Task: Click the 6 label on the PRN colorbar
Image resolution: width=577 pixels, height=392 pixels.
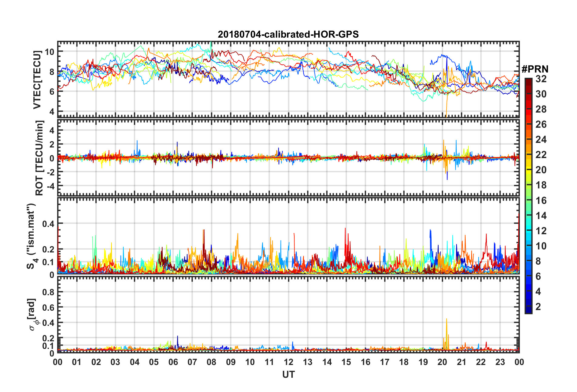Action: [538, 276]
